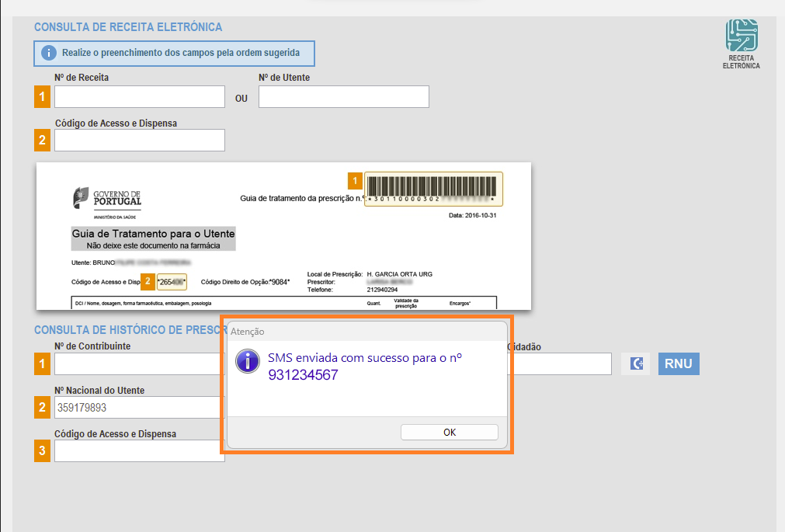Click the Nº Nacional do Utente field with 359179893
The image size is (785, 532).
coord(139,407)
